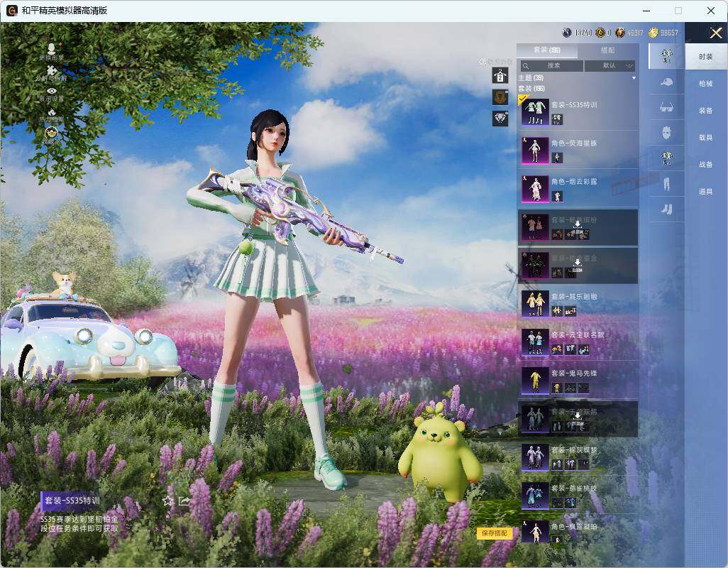Screen dimensions: 728x568
Task: Switch to the 战备 tab
Action: coord(706,165)
